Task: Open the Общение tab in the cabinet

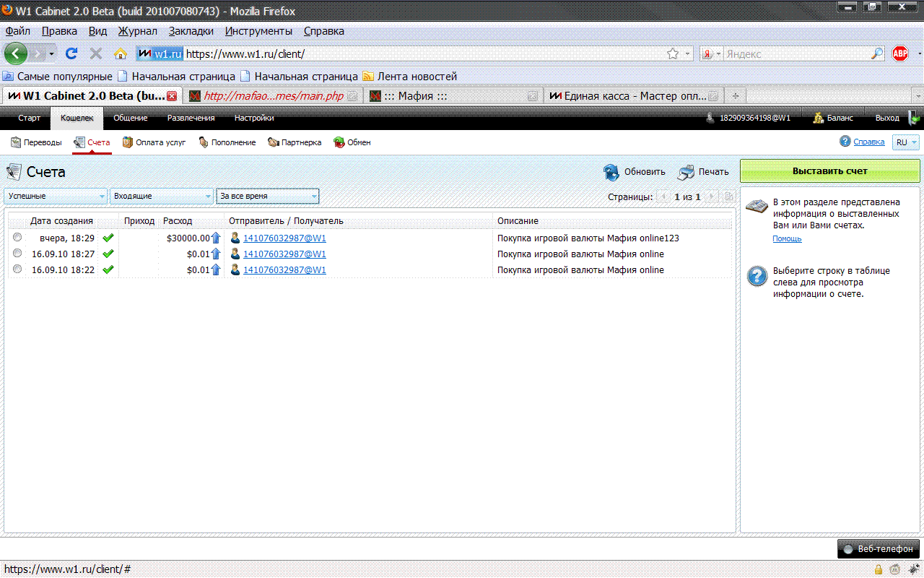Action: pyautogui.click(x=131, y=118)
